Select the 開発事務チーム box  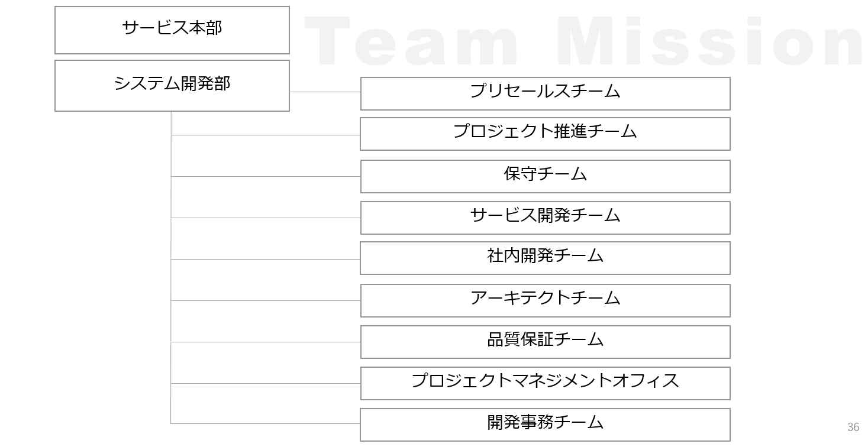[546, 425]
